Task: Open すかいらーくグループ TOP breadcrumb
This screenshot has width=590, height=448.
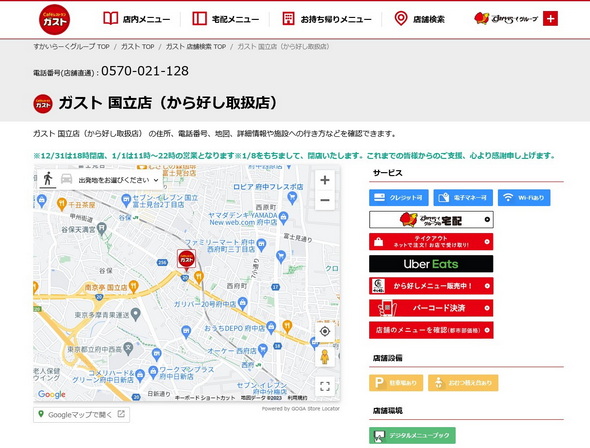Action: [x=71, y=47]
